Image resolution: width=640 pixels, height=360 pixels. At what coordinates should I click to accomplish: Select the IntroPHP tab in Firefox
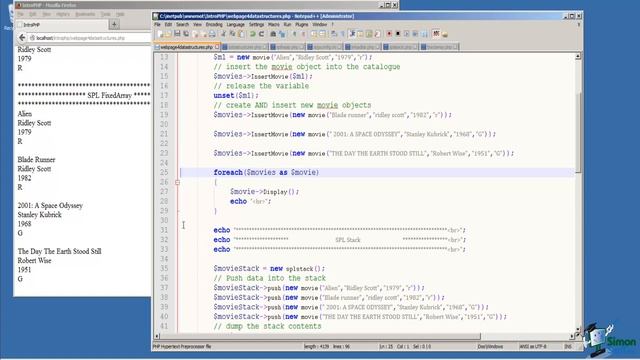coord(61,24)
